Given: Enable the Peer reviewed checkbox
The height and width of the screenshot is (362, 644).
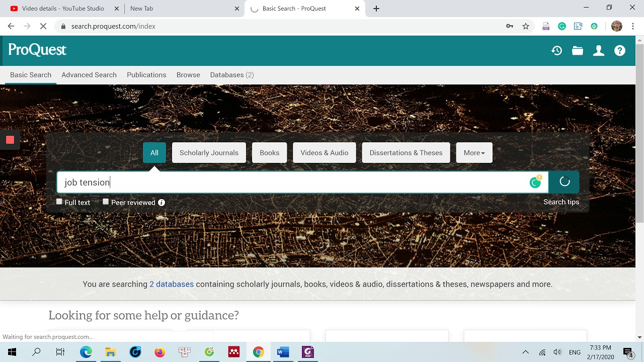Looking at the screenshot, I should pyautogui.click(x=106, y=202).
